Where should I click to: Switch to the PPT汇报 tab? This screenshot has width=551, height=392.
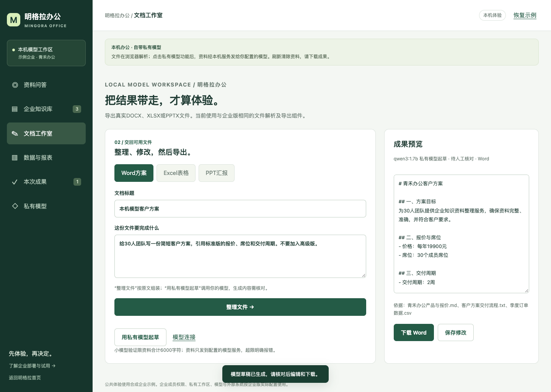coord(217,173)
